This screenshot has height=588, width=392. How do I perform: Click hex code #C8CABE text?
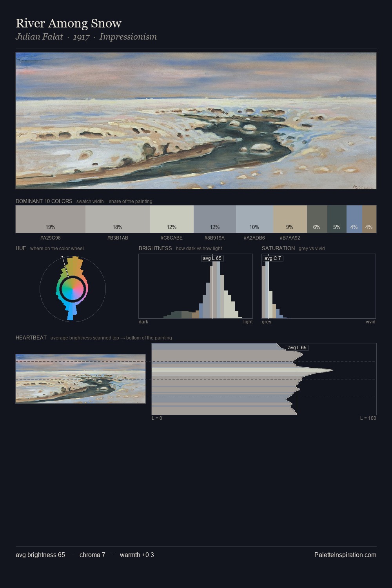(x=172, y=238)
